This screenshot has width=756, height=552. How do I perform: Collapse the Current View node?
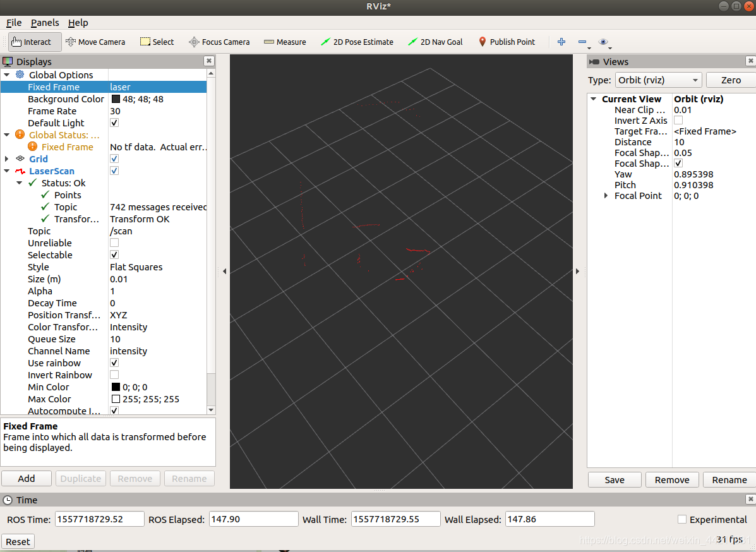pos(594,99)
